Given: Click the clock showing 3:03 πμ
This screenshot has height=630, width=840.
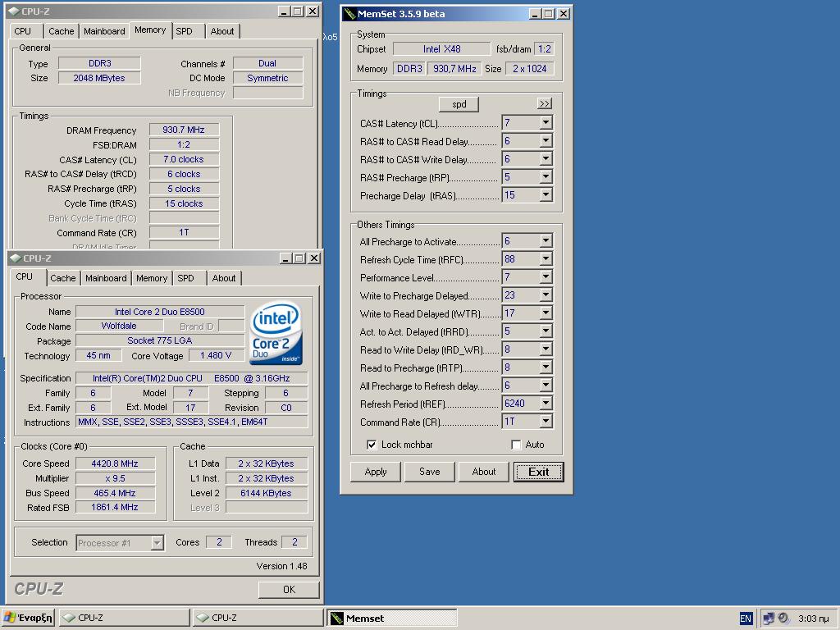Looking at the screenshot, I should 813,619.
